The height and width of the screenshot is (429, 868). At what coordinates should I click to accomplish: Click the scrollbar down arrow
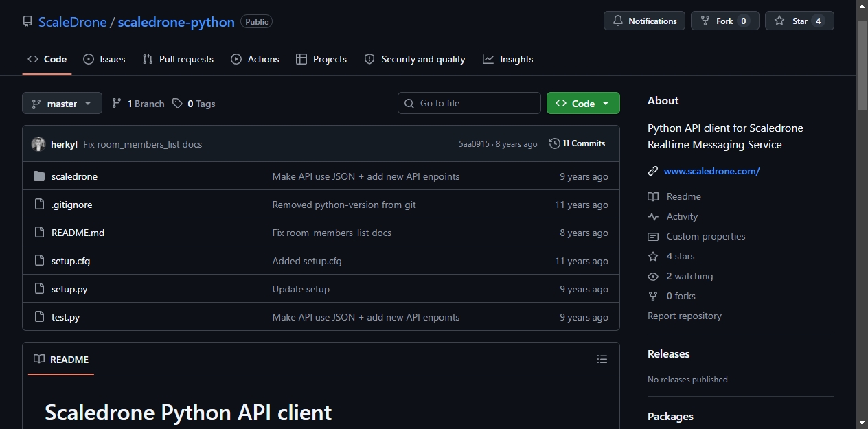[x=863, y=423]
